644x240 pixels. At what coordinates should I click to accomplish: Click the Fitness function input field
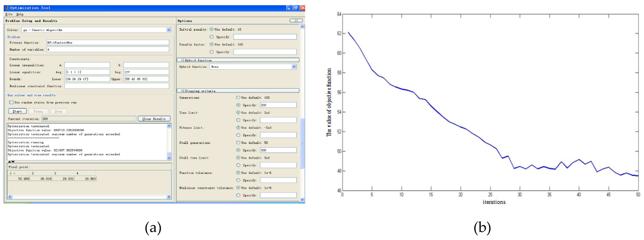pos(108,42)
